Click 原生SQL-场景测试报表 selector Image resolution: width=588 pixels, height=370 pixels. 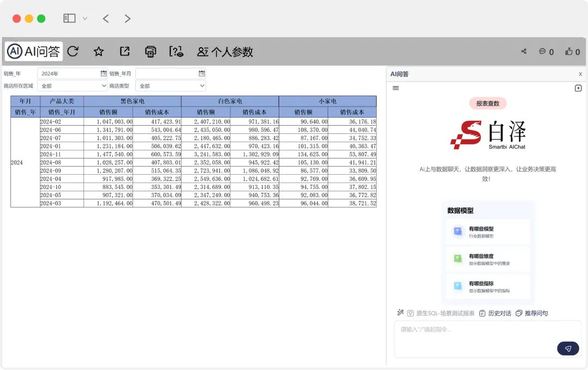click(x=441, y=313)
